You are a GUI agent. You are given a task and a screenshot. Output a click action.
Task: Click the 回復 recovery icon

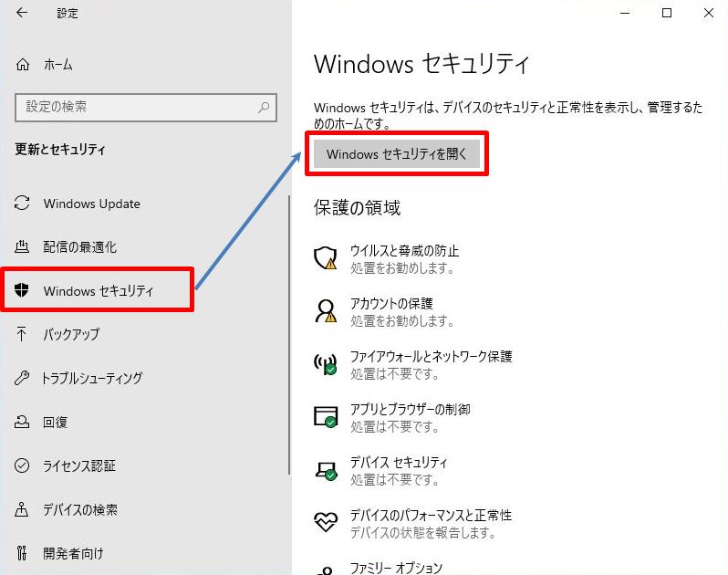[x=22, y=422]
